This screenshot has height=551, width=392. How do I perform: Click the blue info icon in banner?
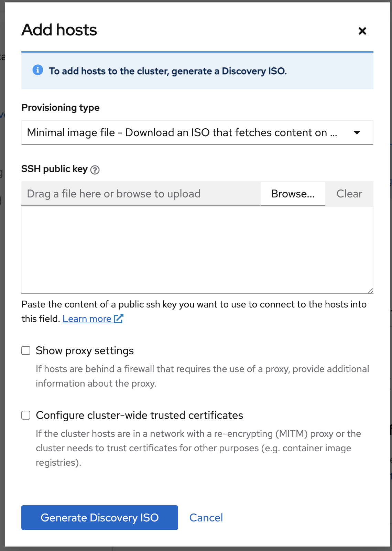point(38,70)
